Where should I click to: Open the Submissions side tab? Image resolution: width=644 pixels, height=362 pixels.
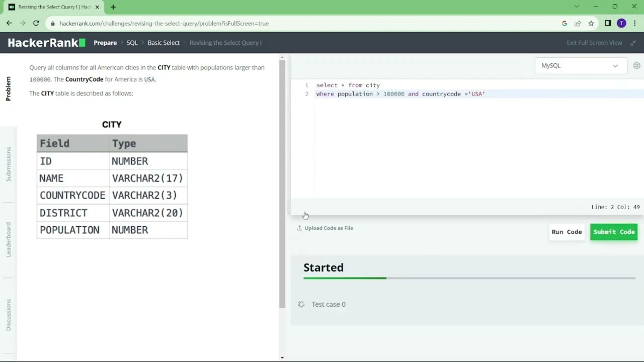coord(8,164)
